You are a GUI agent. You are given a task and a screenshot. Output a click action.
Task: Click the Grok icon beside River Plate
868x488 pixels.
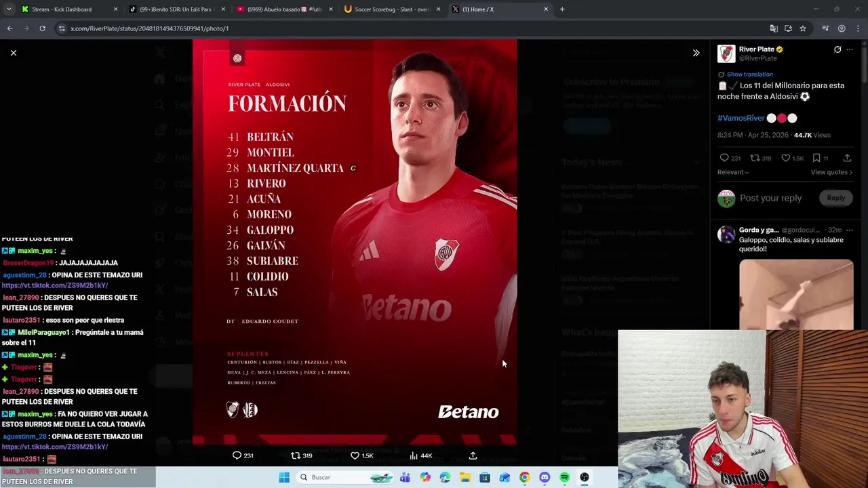coord(837,49)
